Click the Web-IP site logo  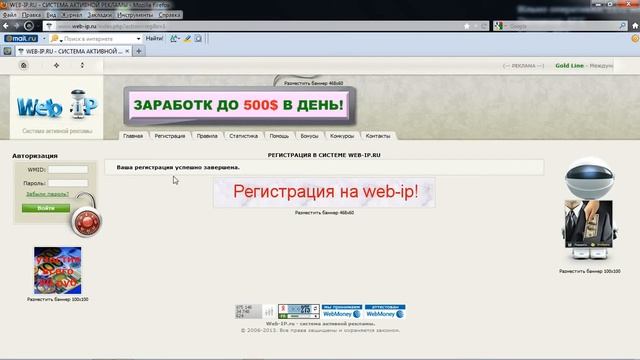pyautogui.click(x=57, y=105)
